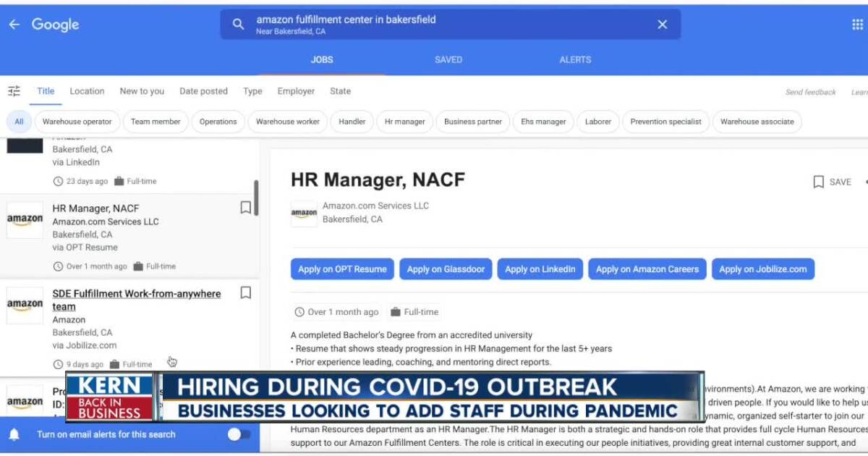The image size is (868, 456).
Task: Select the All title chip
Action: point(19,122)
